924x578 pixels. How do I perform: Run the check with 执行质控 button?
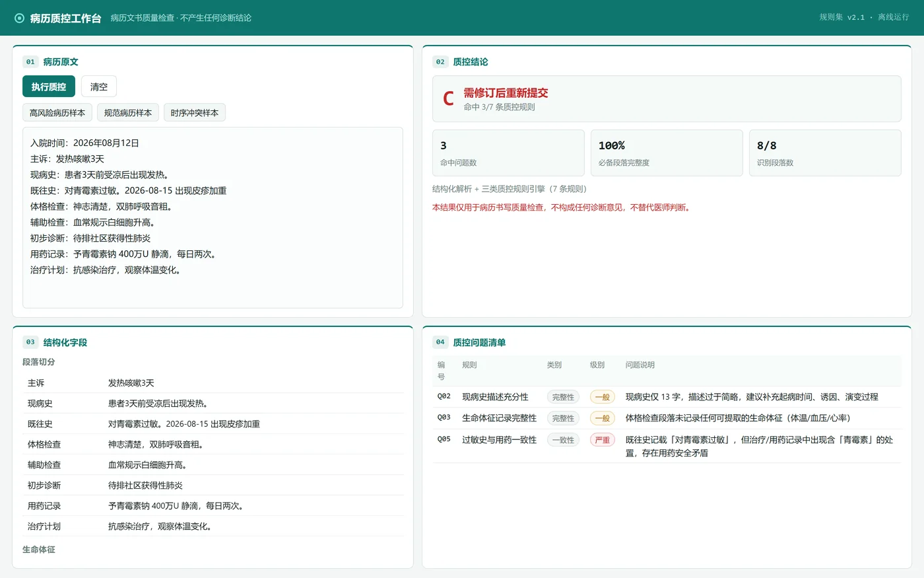(49, 87)
